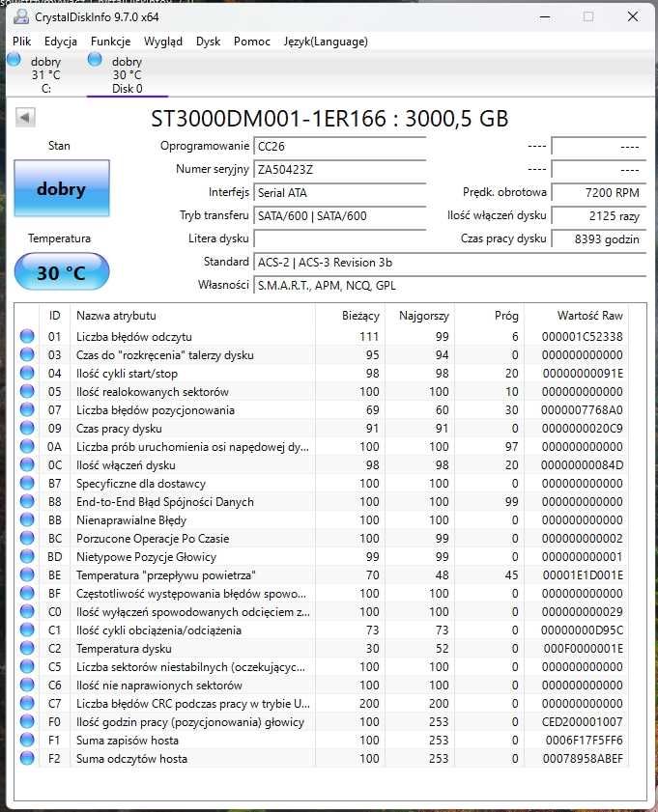Click the empty Litera dysku field

coord(340,238)
